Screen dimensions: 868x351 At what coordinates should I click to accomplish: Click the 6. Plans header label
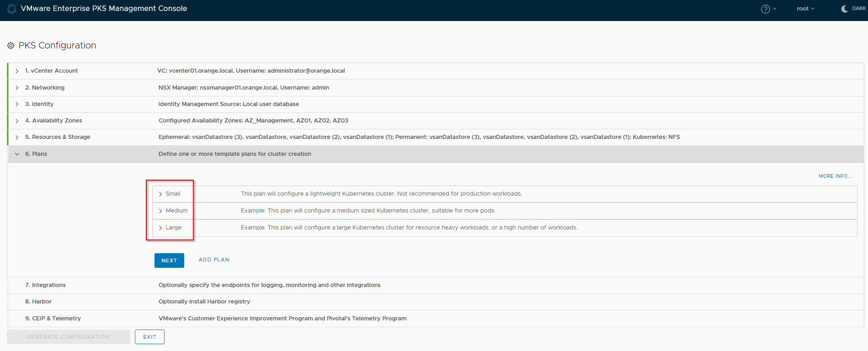click(x=36, y=154)
